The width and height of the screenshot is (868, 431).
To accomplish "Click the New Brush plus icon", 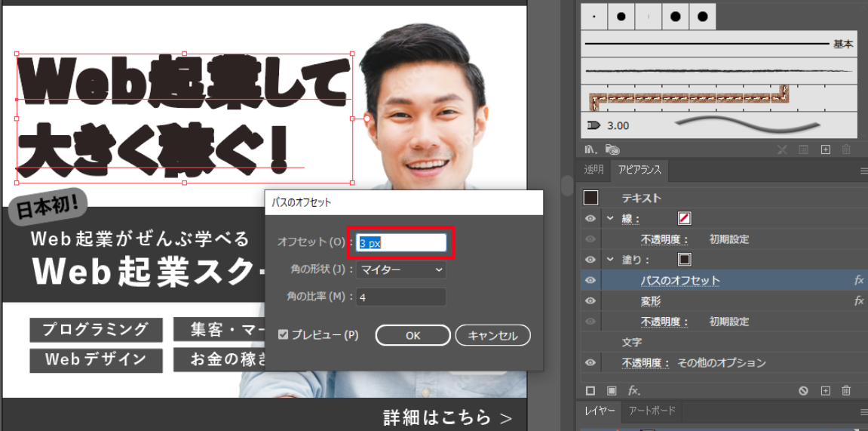I will (x=825, y=149).
